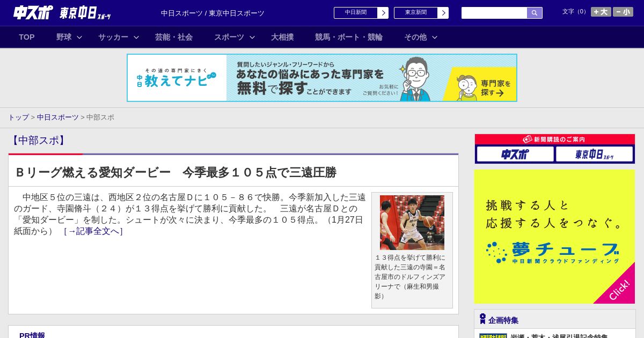The image size is (644, 338).
Task: Click into the search text field
Action: 494,13
